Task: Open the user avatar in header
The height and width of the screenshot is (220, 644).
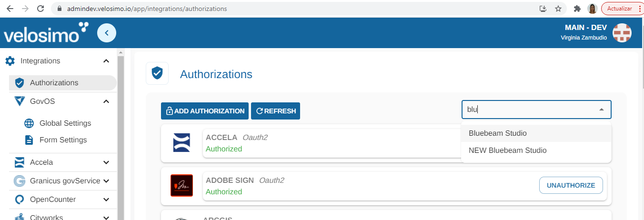Action: (x=622, y=33)
